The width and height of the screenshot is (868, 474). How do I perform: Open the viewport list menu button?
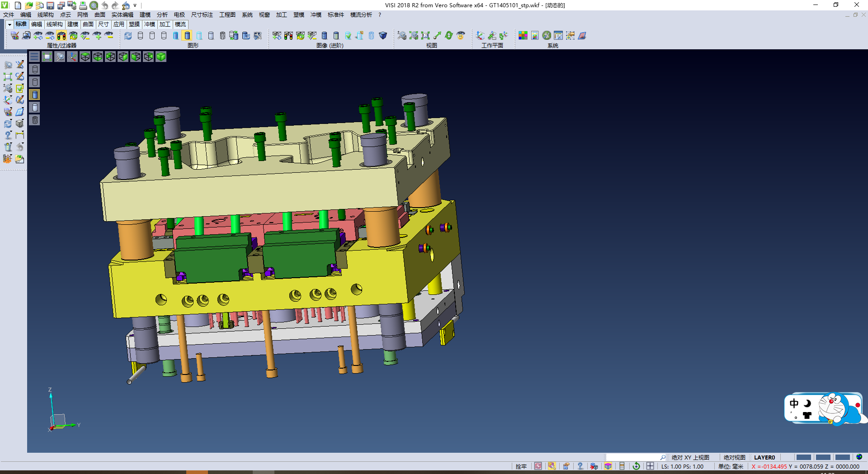click(x=34, y=57)
